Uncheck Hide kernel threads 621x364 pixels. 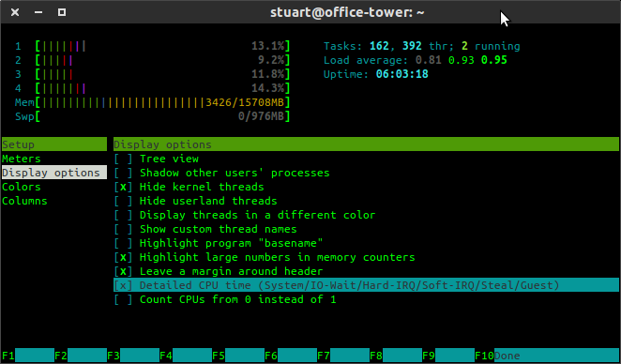(x=123, y=187)
